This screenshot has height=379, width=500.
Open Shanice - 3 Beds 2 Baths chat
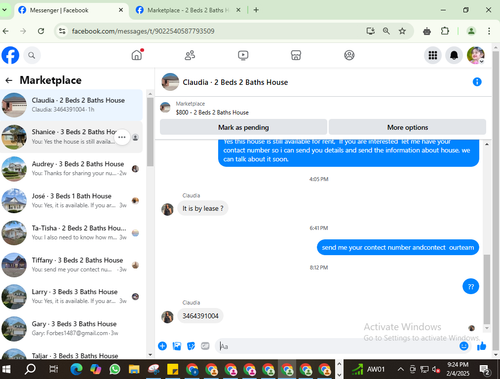tap(71, 137)
